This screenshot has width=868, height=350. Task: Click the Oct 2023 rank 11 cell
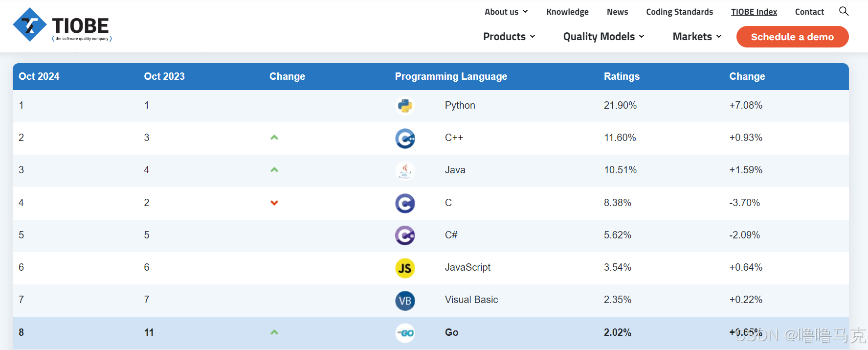(149, 332)
